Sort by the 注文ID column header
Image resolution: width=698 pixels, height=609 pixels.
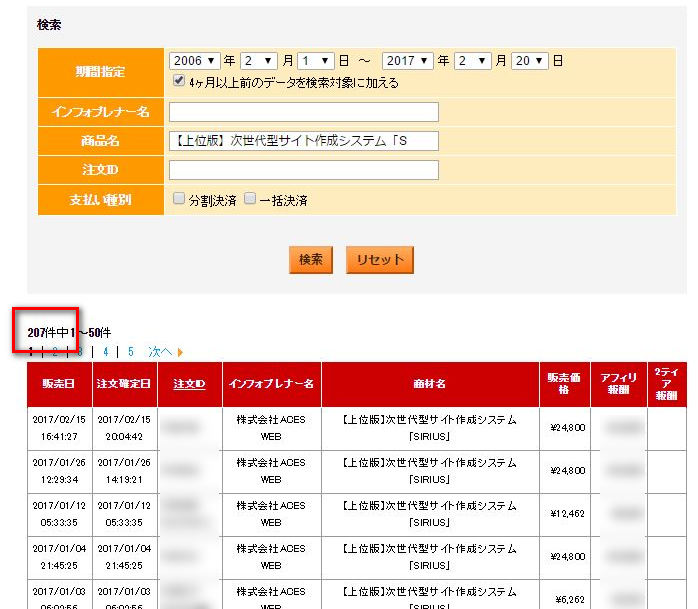pyautogui.click(x=189, y=384)
